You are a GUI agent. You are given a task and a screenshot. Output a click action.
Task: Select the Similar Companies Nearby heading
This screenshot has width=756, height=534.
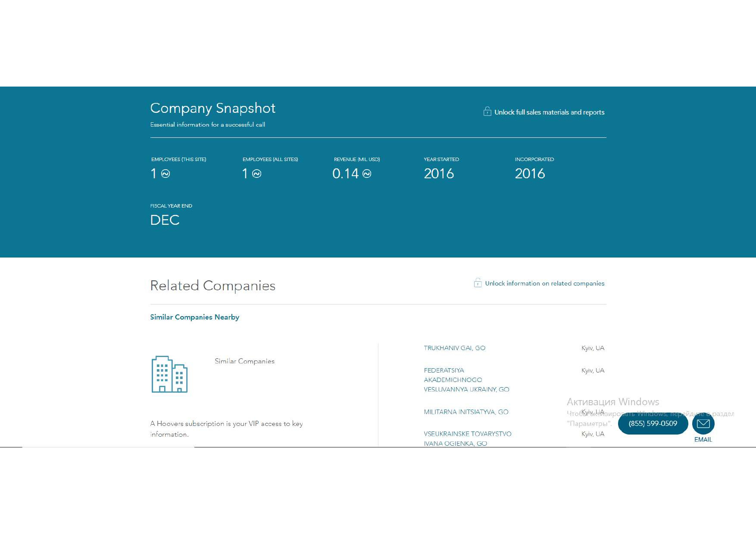tap(194, 317)
